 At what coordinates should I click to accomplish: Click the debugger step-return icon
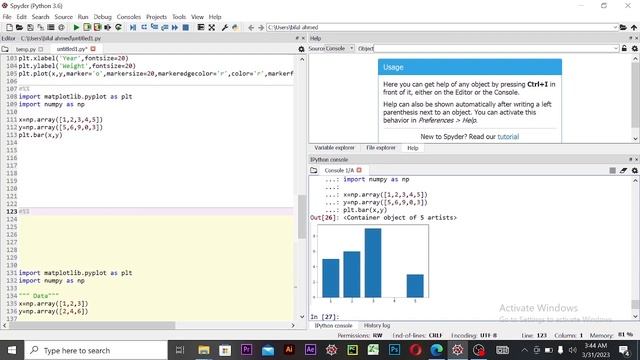coord(164,27)
